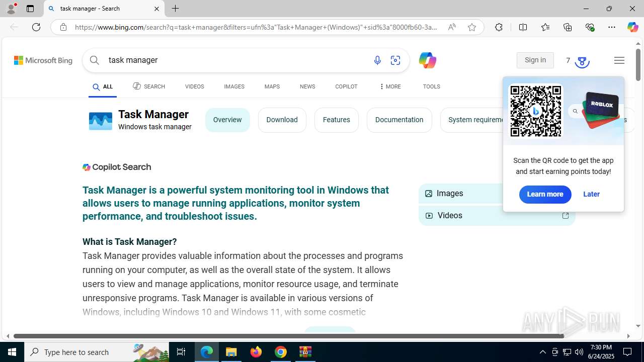Select the System requirements chip
This screenshot has height=362, width=644.
pyautogui.click(x=472, y=120)
